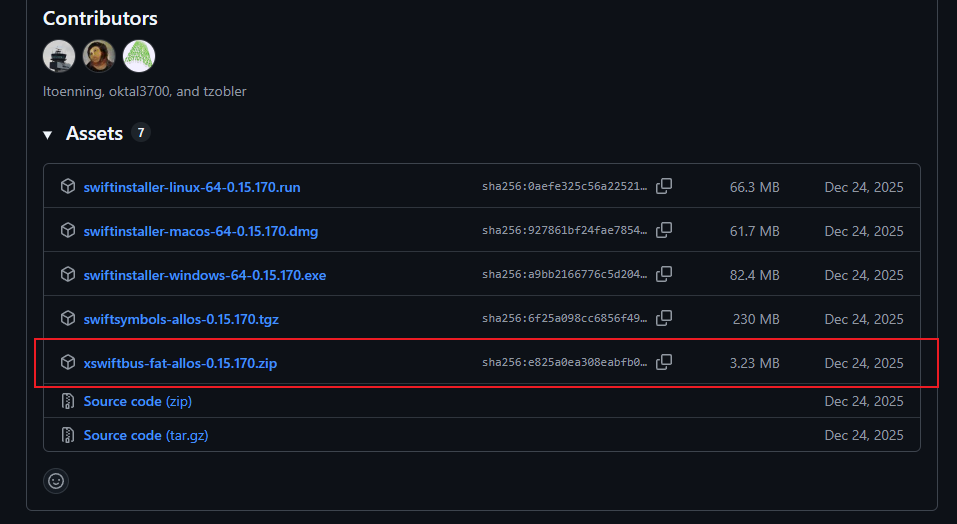
Task: Download swiftsymbols-allos-0.15.170.tgz
Action: click(181, 319)
